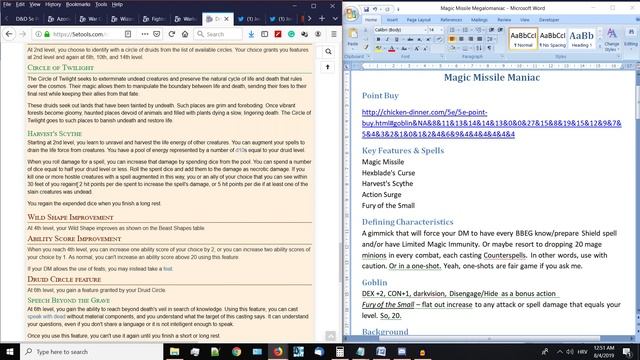
Task: Apply Format Painter in Word
Action: [366, 47]
